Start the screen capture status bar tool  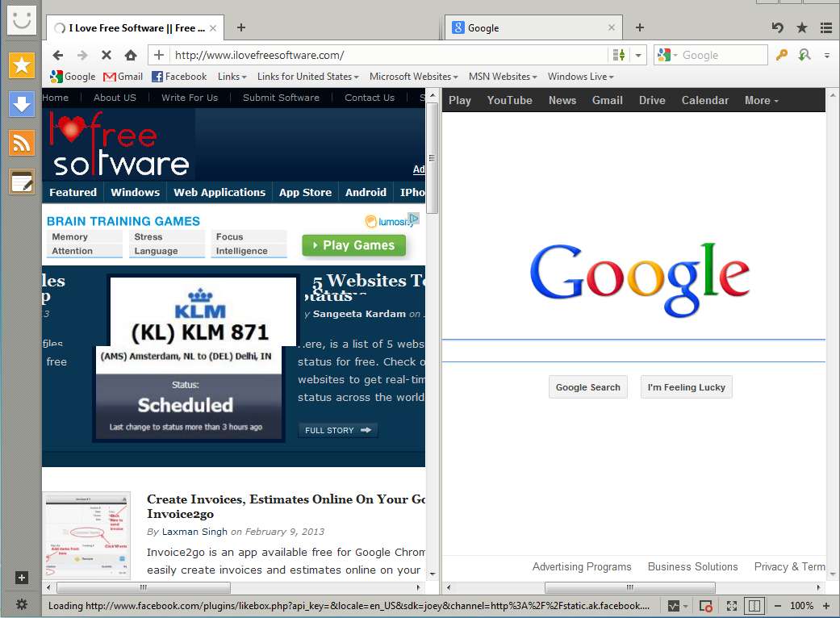(x=705, y=606)
